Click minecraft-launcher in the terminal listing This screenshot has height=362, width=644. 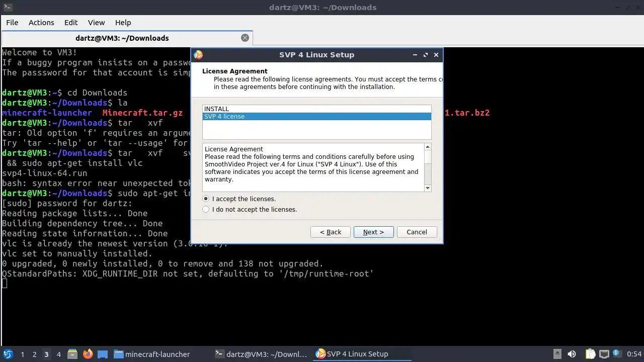[x=47, y=113]
